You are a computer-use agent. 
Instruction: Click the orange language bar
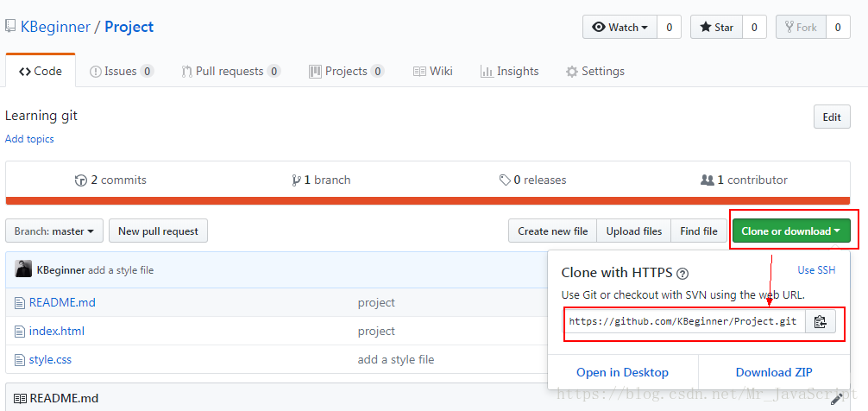click(x=428, y=200)
